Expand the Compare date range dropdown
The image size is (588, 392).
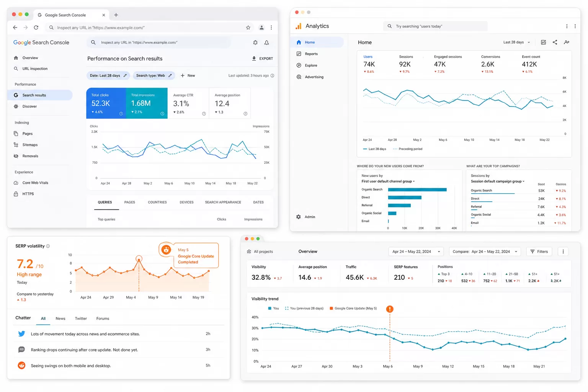pos(485,252)
